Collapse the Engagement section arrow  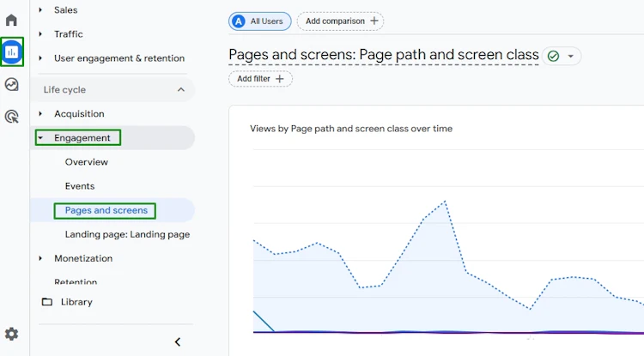click(40, 138)
